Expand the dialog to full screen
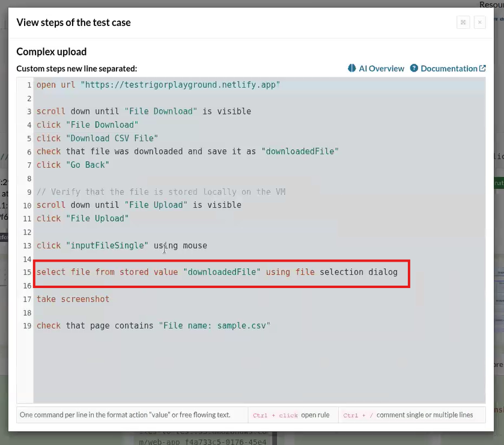The width and height of the screenshot is (504, 445). tap(463, 22)
